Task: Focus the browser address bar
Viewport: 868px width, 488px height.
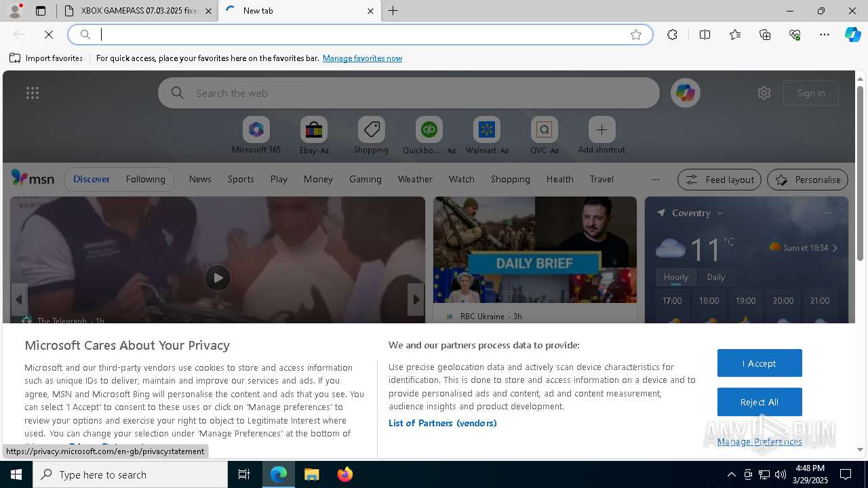Action: pos(359,35)
